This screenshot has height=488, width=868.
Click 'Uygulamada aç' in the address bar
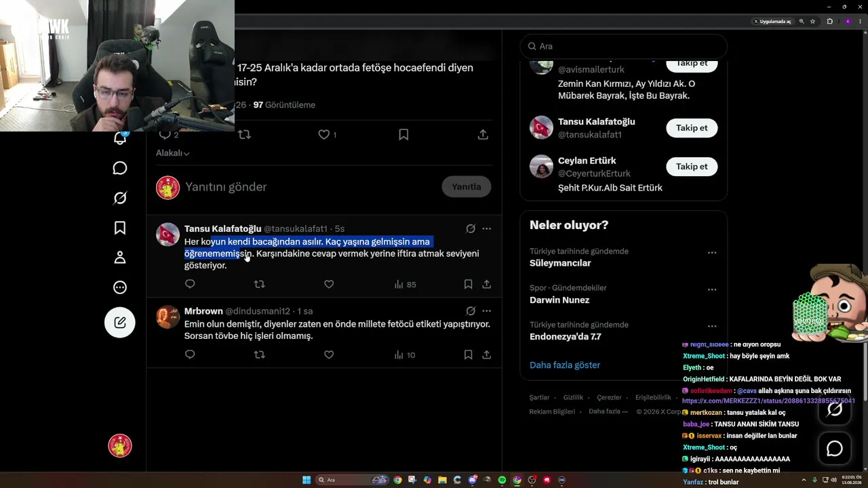click(772, 22)
